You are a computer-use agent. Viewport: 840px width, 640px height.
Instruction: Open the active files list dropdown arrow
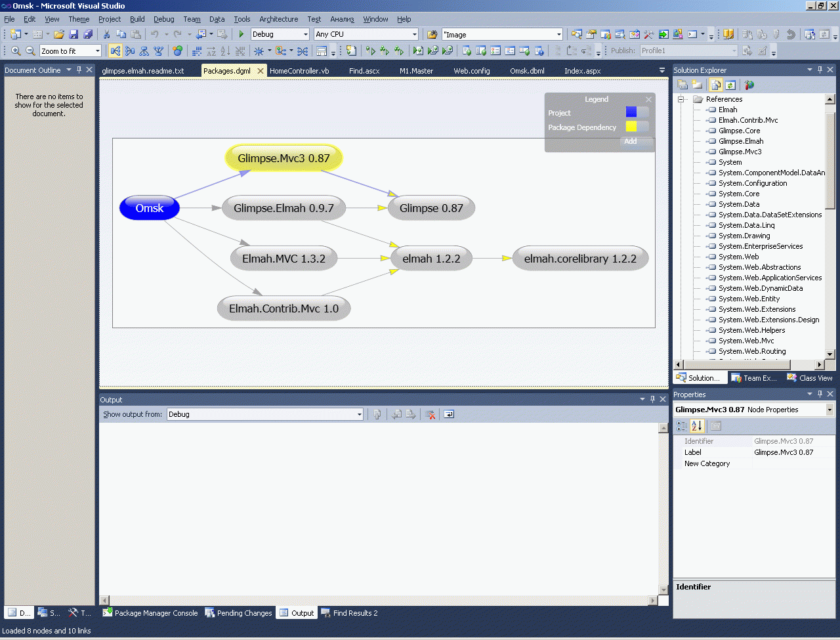[x=661, y=70]
